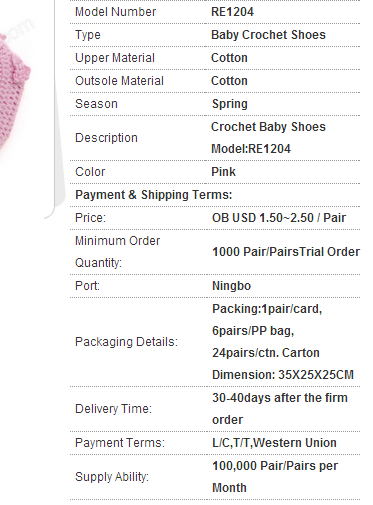
Task: Click the Baby Crochet Shoes type value
Action: (x=268, y=35)
